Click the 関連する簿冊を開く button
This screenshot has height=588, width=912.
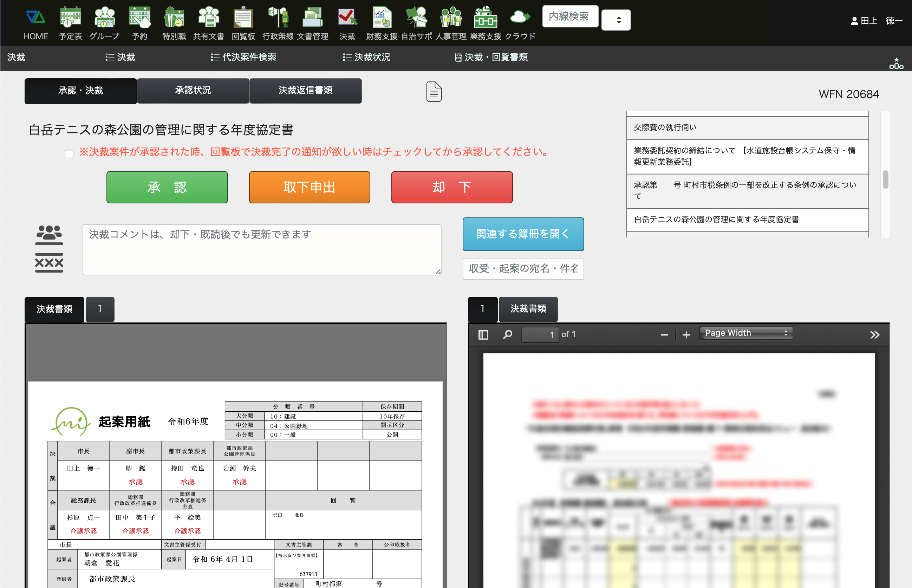point(523,234)
